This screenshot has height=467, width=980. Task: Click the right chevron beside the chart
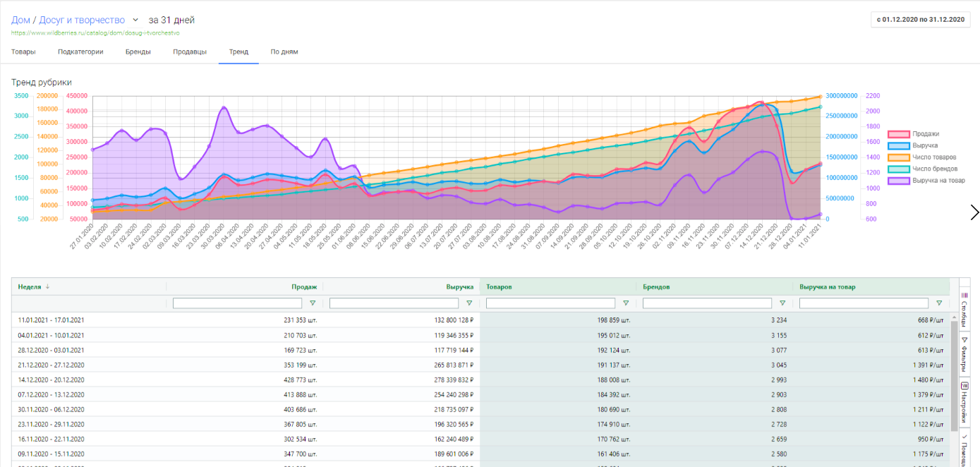coord(975,212)
